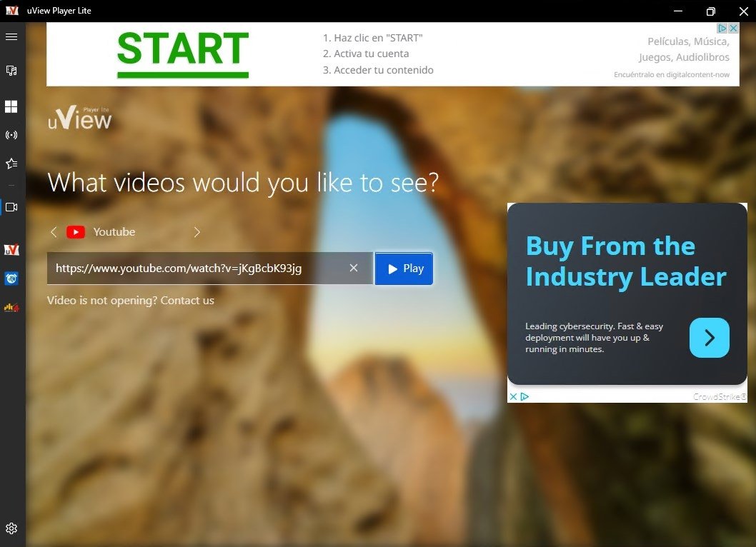Click the YouTube URL input field

point(210,269)
